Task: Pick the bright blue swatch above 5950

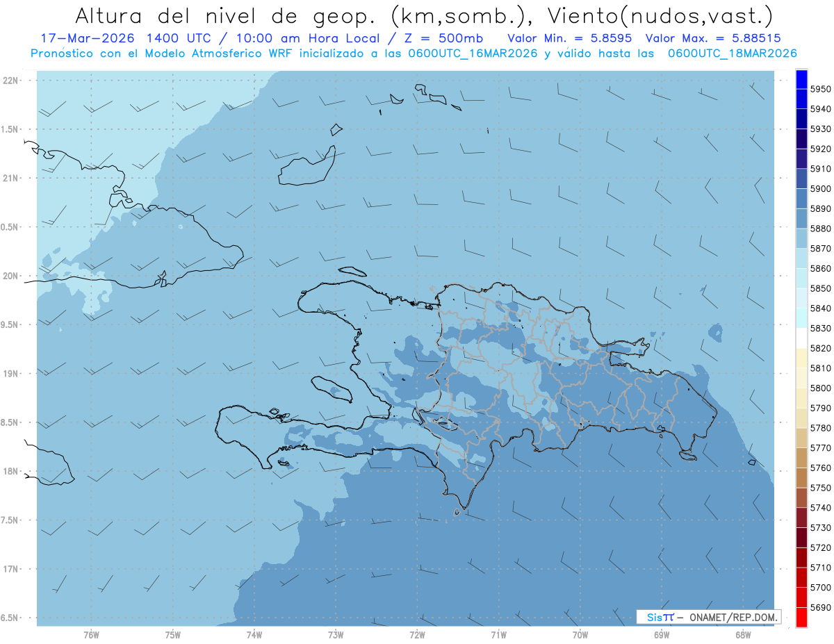Action: [801, 79]
